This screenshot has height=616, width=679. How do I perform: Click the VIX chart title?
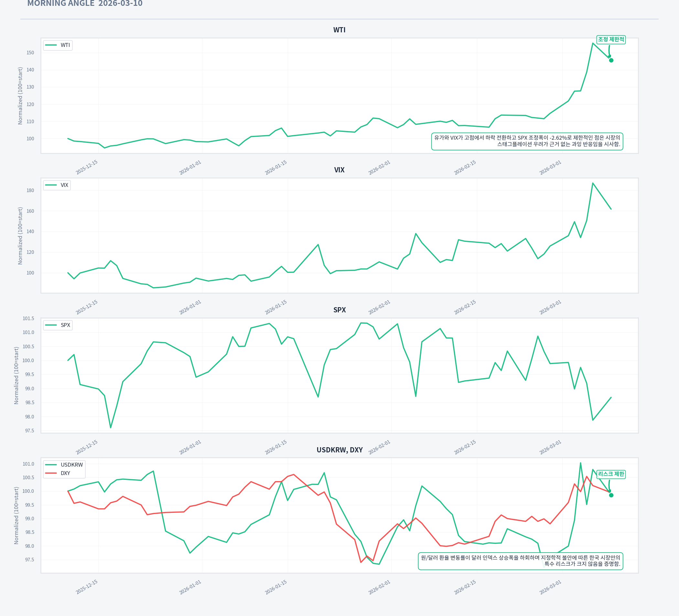tap(339, 170)
